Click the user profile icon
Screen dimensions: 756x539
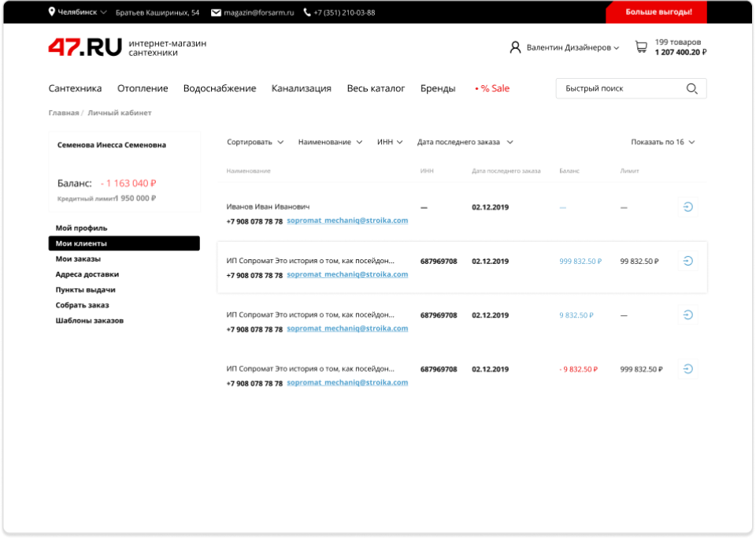(515, 47)
